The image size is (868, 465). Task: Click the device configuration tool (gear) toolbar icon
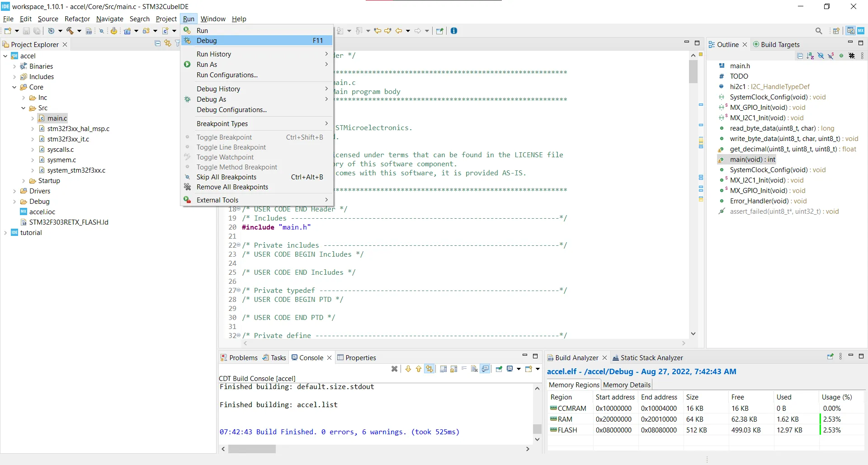pos(114,31)
